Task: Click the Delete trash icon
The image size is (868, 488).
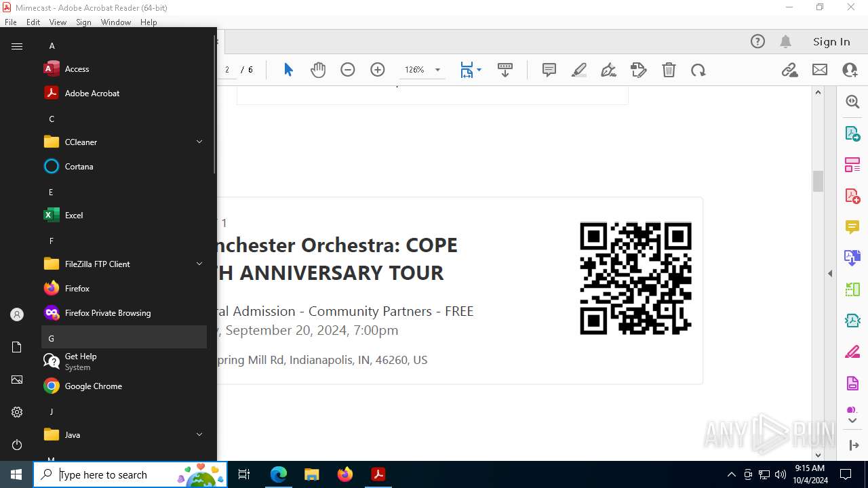Action: (669, 70)
